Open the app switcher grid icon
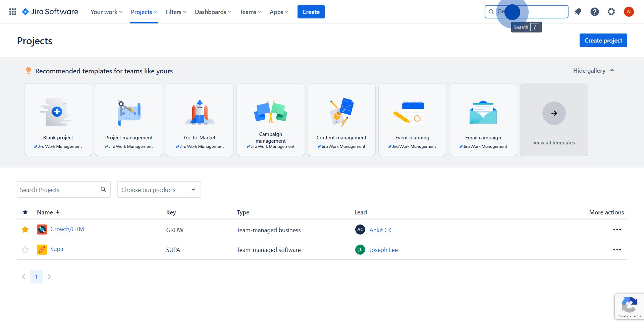The image size is (644, 325). click(13, 12)
